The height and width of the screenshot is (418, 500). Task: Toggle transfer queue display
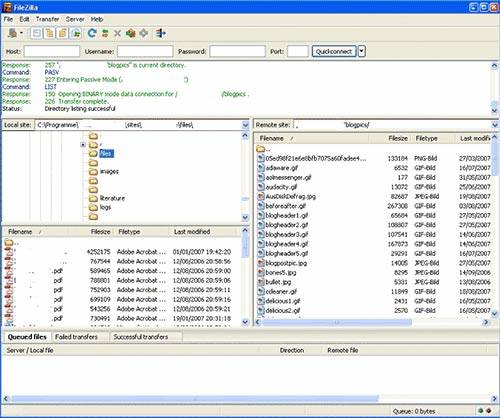(76, 33)
